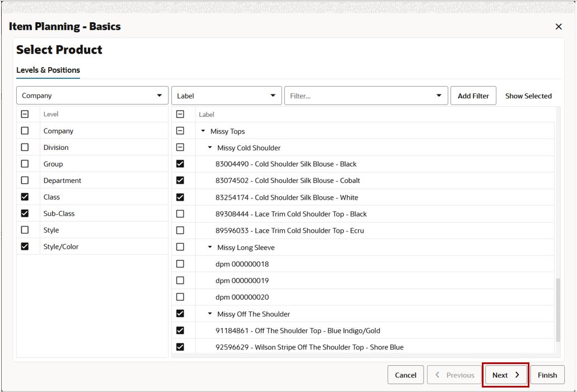This screenshot has height=392, width=577.
Task: Check the dpm 000000018 checkbox
Action: point(180,263)
